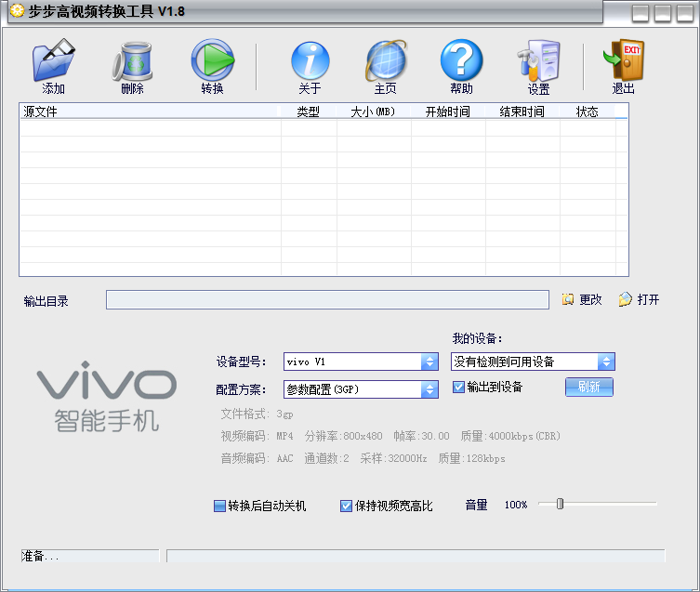Screen dimensions: 700x592
Task: Enable 转换后自动关机 checkbox
Action: point(219,506)
